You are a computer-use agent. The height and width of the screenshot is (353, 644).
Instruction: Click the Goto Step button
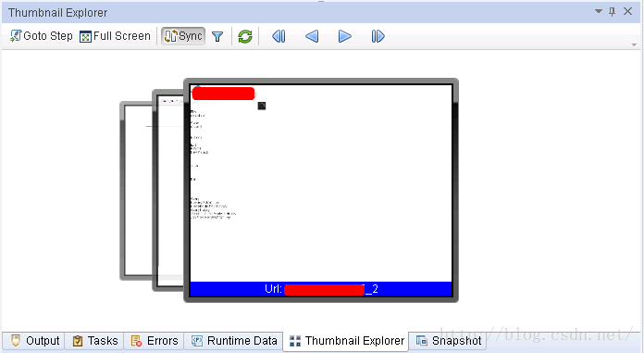[41, 36]
